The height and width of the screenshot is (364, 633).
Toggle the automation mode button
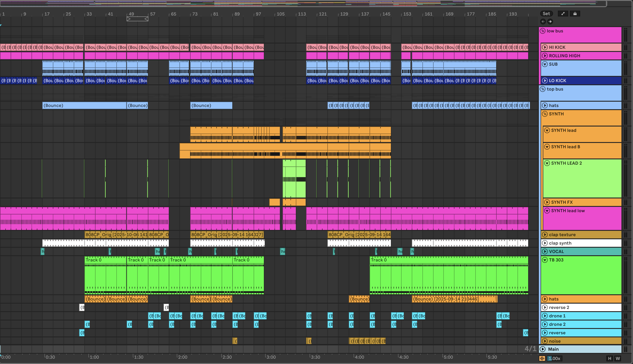563,14
